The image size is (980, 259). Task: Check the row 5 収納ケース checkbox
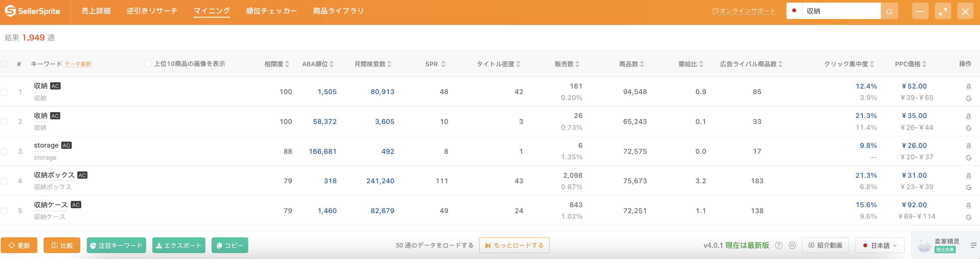pos(4,210)
